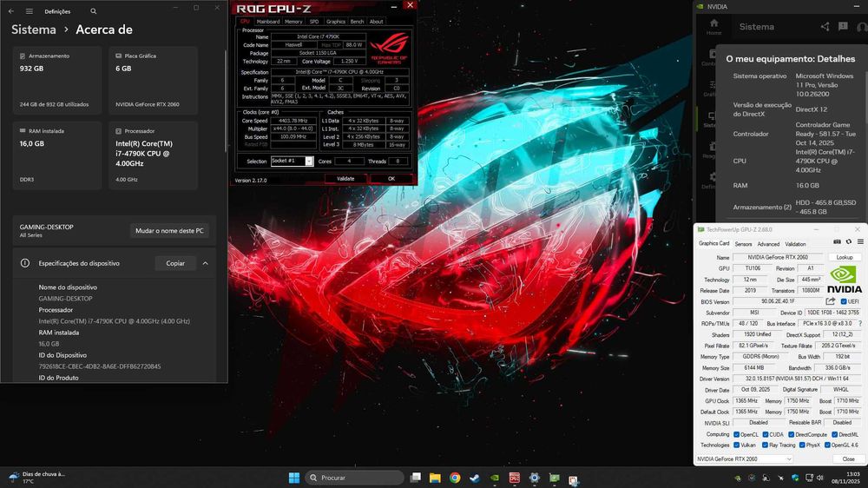Open the notifications icon in the NVIDIA app header
The image size is (868, 488).
pos(843,27)
